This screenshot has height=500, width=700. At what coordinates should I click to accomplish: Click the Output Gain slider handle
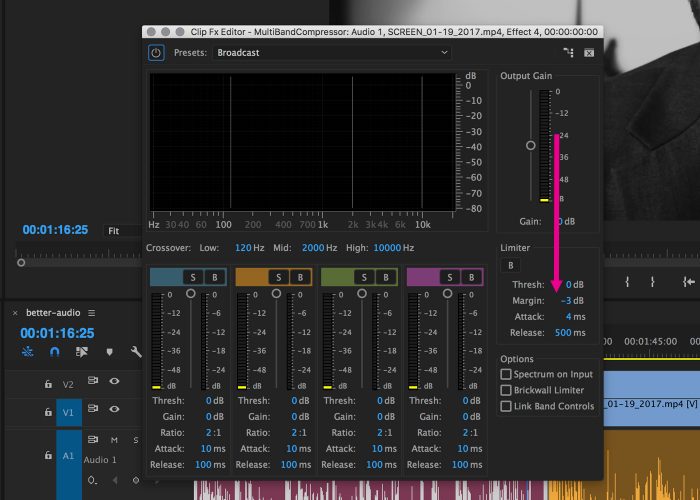click(x=531, y=145)
